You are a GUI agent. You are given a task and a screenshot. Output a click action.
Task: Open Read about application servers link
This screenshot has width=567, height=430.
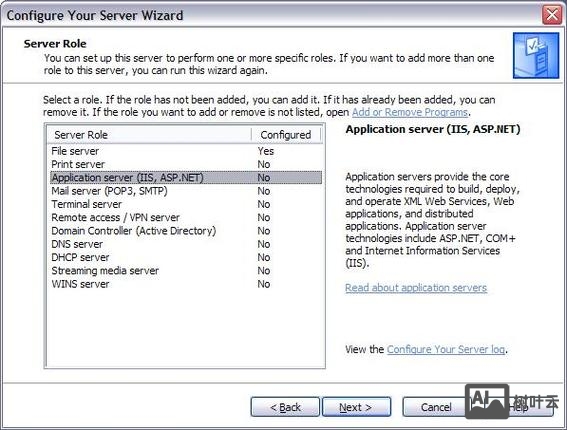pyautogui.click(x=416, y=288)
